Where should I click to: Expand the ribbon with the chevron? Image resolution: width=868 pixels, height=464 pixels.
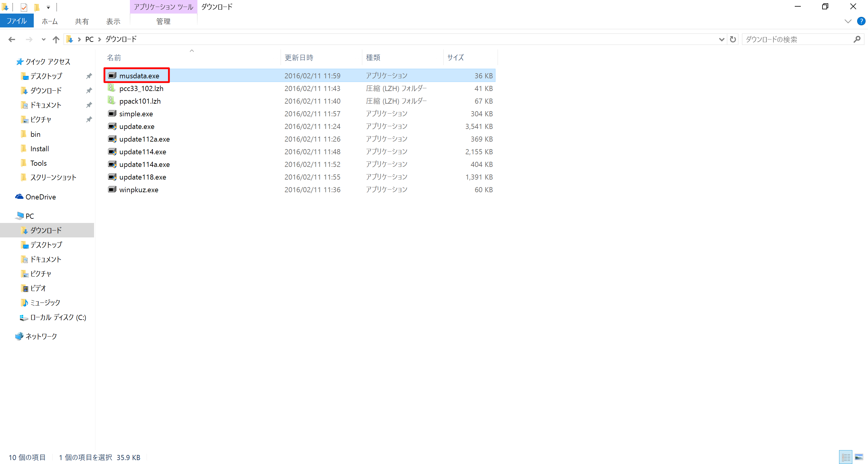pos(848,21)
